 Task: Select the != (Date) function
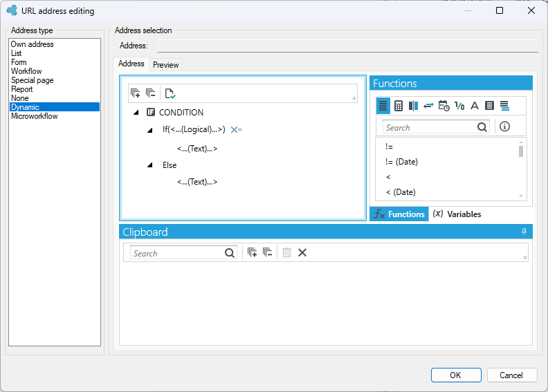tap(401, 162)
